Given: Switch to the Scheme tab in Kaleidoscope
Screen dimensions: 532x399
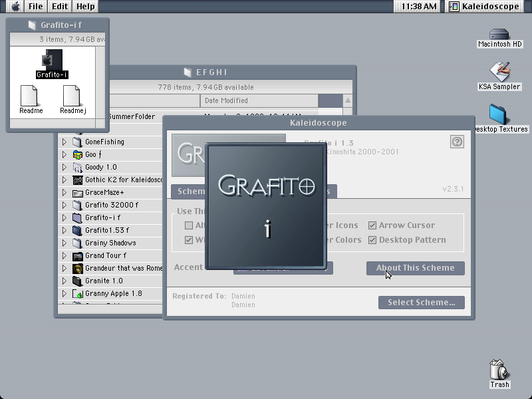Looking at the screenshot, I should click(189, 192).
